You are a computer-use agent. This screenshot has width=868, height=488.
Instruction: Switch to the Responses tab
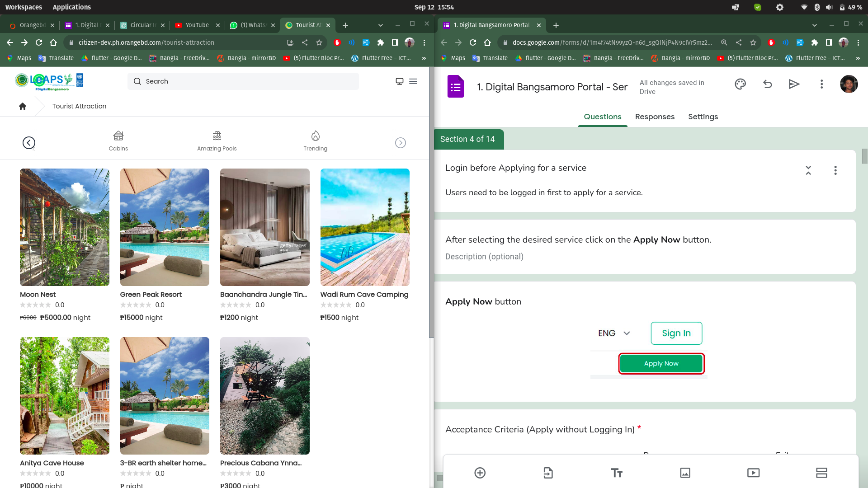655,117
